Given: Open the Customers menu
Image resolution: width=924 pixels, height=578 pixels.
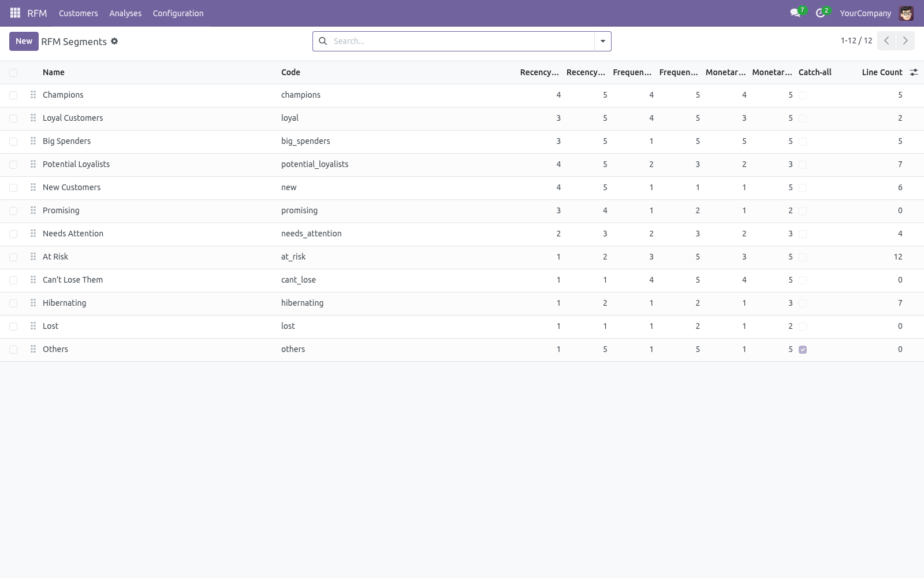Looking at the screenshot, I should click(78, 13).
